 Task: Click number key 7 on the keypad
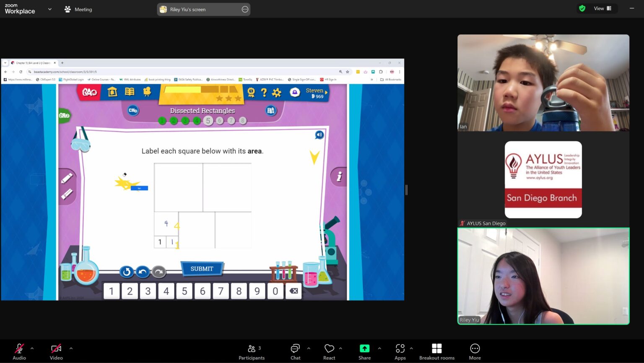(x=221, y=291)
